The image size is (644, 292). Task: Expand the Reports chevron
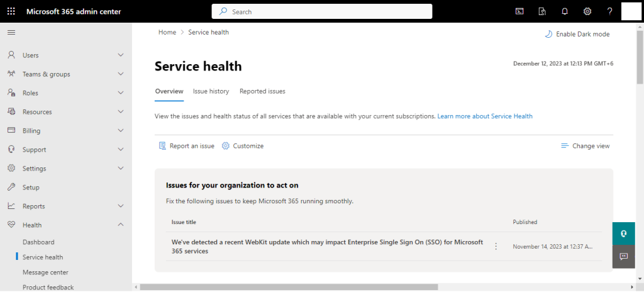121,206
